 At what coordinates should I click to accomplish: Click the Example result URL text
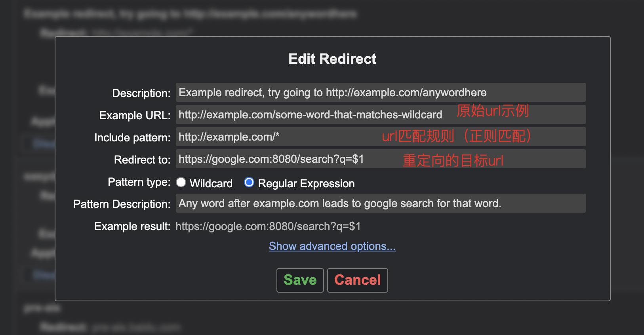click(269, 226)
